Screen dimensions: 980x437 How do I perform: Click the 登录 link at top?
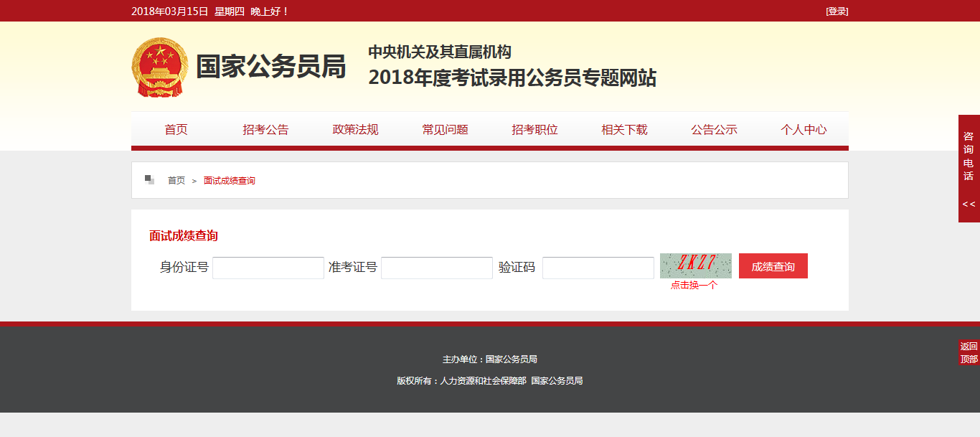837,11
